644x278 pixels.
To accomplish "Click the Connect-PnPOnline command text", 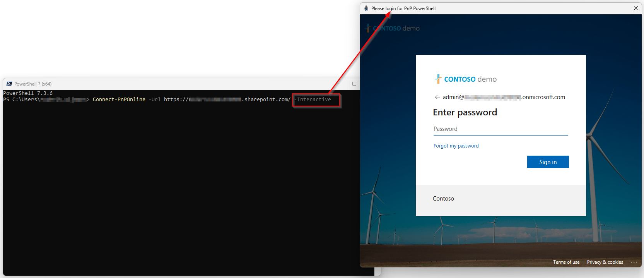I will (119, 100).
